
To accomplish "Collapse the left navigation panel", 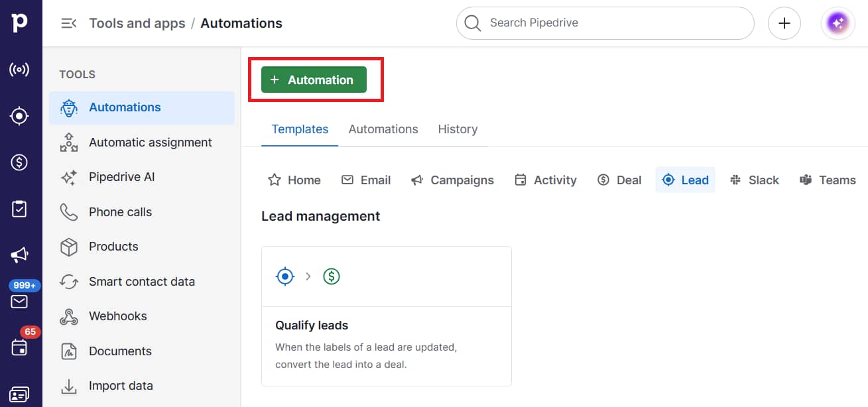I will (68, 23).
